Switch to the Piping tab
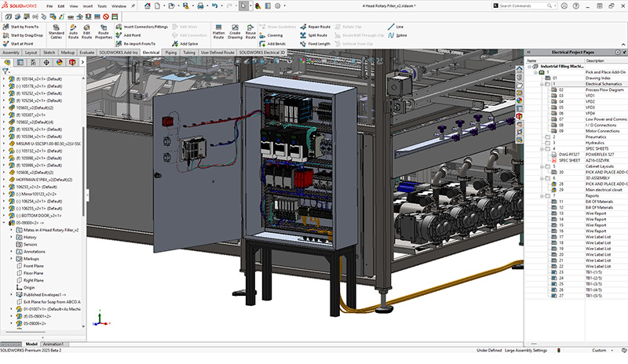The height and width of the screenshot is (364, 628). click(170, 53)
